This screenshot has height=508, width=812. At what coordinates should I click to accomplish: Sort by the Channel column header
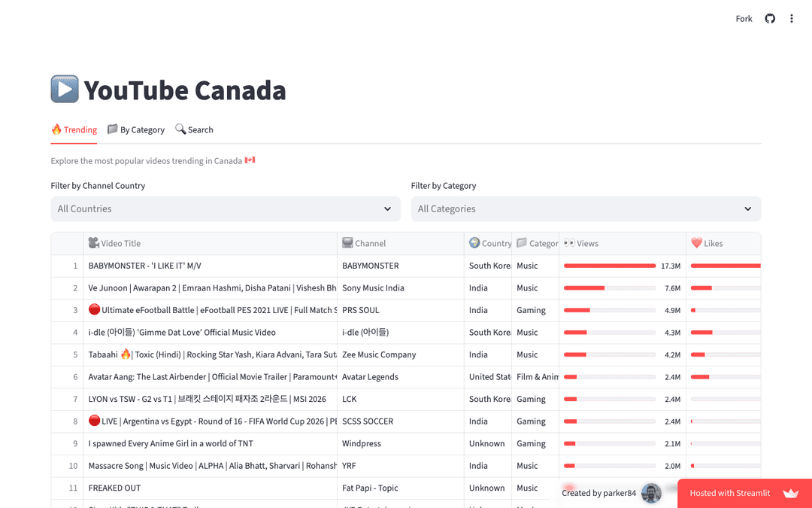400,243
